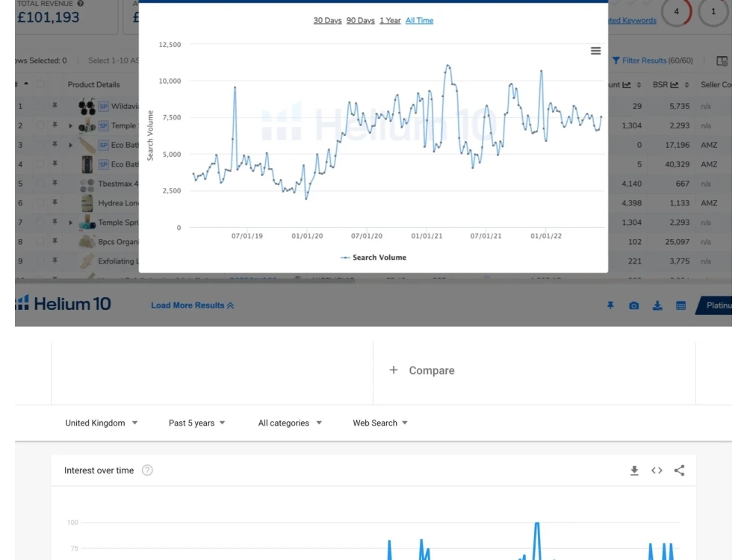Viewport: 747px width, 560px height.
Task: Select the All Time range
Action: pyautogui.click(x=419, y=20)
